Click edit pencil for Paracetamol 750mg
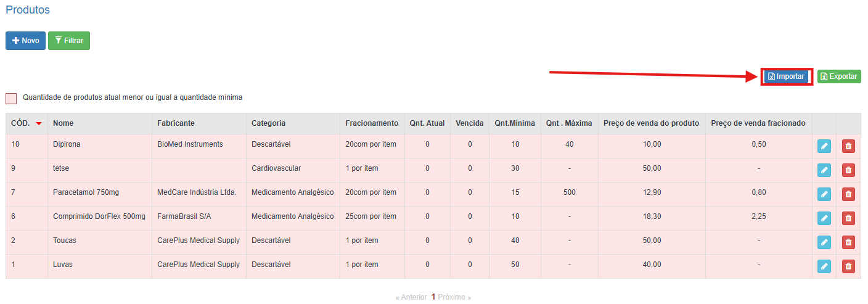Image resolution: width=868 pixels, height=304 pixels. 824,194
